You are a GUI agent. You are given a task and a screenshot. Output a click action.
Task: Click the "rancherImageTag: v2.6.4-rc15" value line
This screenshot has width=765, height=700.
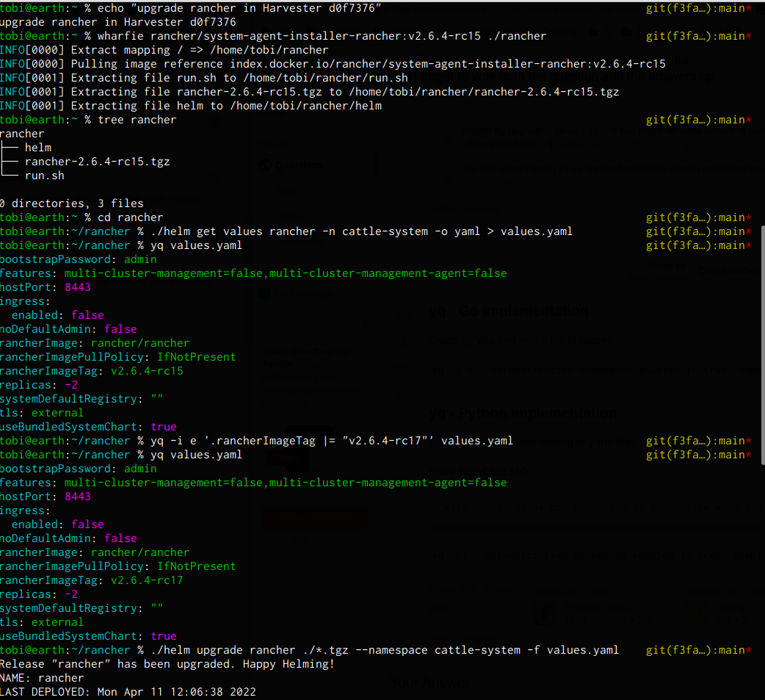[92, 371]
